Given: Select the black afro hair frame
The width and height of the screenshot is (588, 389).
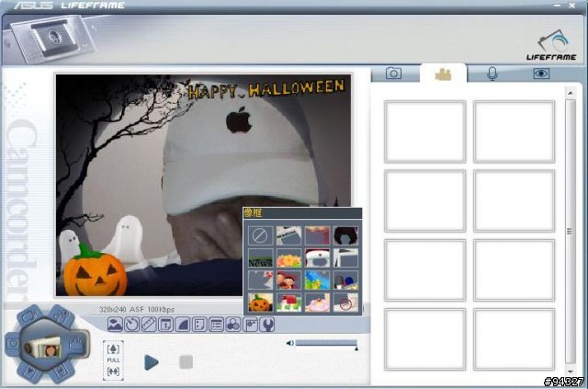Looking at the screenshot, I should click(345, 235).
